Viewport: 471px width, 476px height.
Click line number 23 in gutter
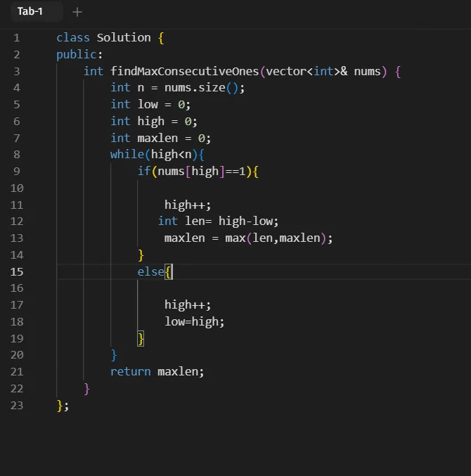pos(17,405)
